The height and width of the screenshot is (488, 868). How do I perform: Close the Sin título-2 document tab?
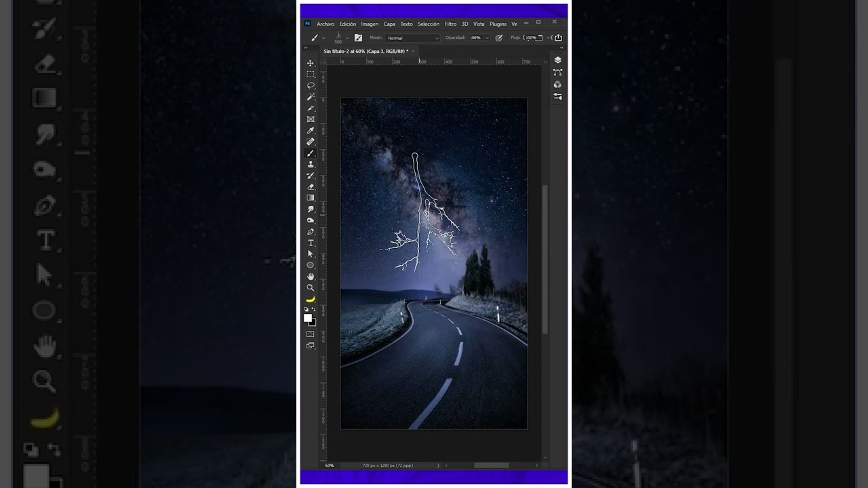(414, 51)
